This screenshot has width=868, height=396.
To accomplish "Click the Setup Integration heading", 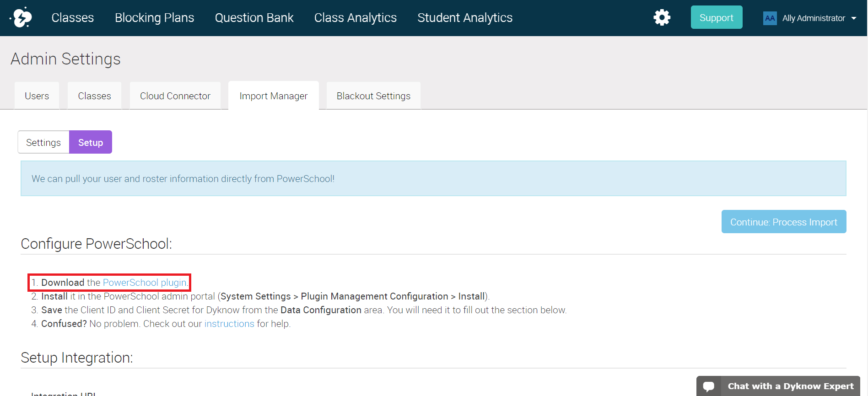I will point(76,358).
